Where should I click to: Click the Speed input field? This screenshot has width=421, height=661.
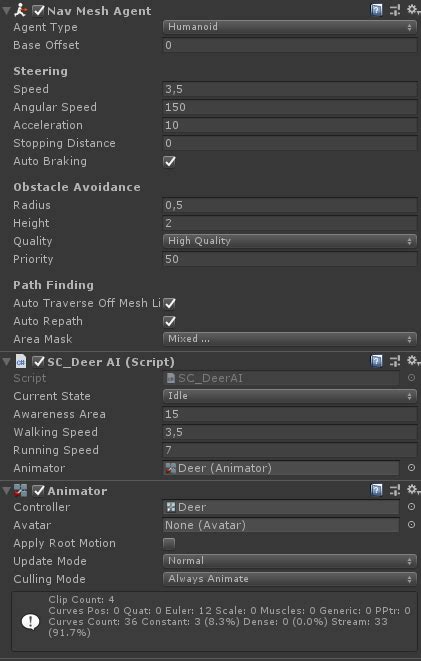[x=290, y=89]
